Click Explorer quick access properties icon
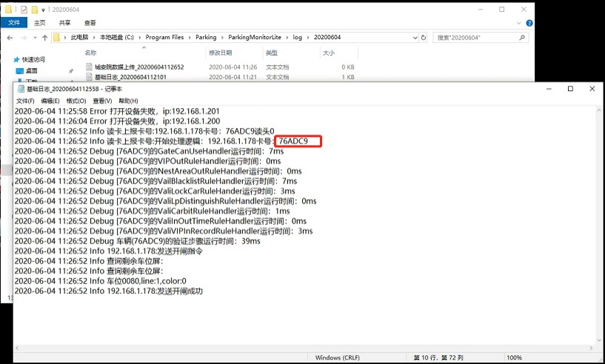Viewport: 605px width, 364px height. 24,10
